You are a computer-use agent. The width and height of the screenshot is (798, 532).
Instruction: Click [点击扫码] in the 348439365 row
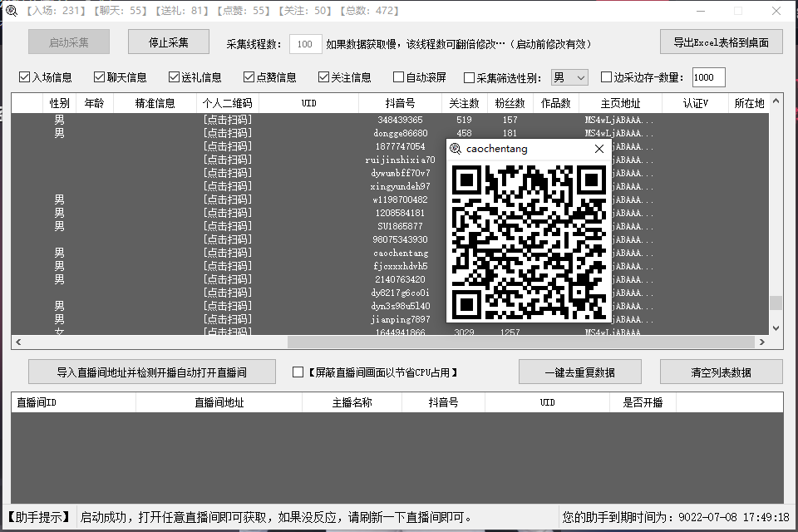228,120
